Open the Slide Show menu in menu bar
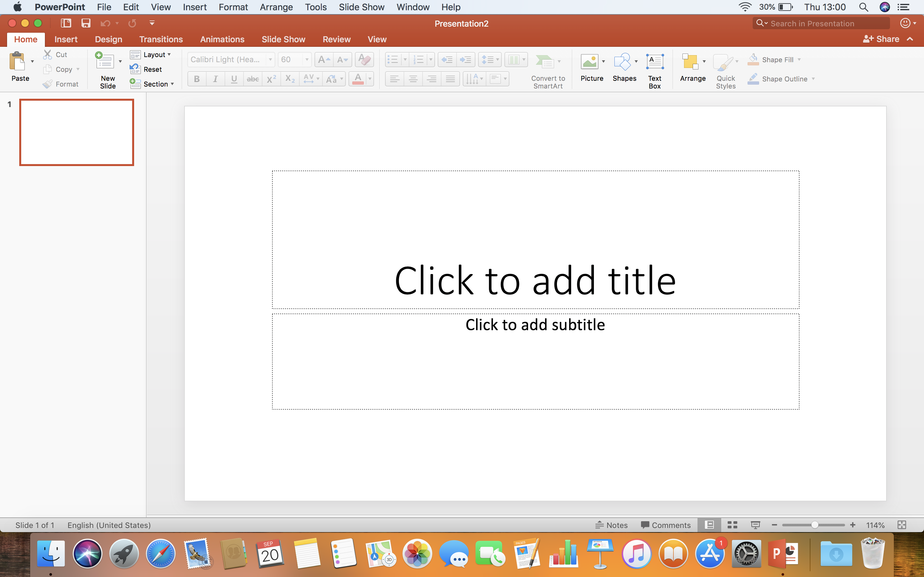This screenshot has width=924, height=577. tap(361, 7)
